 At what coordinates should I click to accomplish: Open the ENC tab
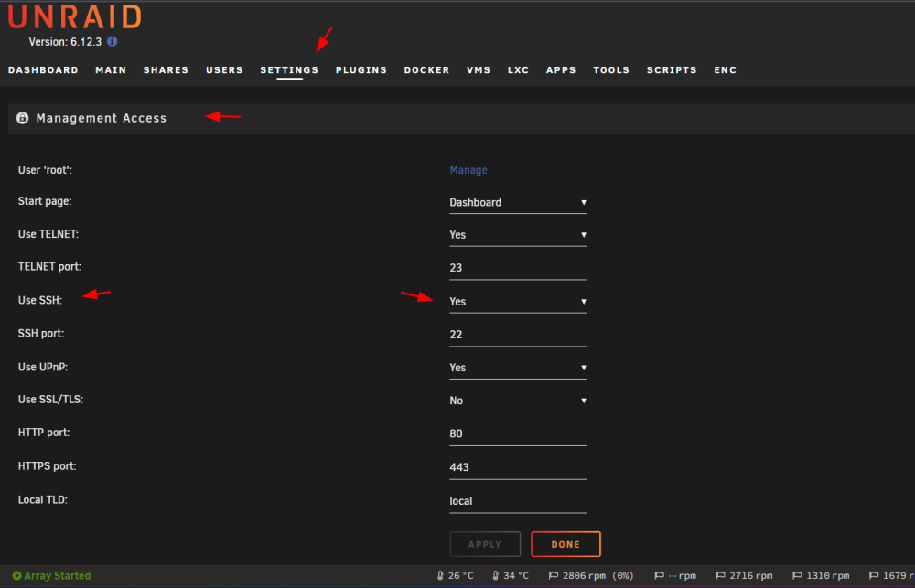tap(726, 70)
